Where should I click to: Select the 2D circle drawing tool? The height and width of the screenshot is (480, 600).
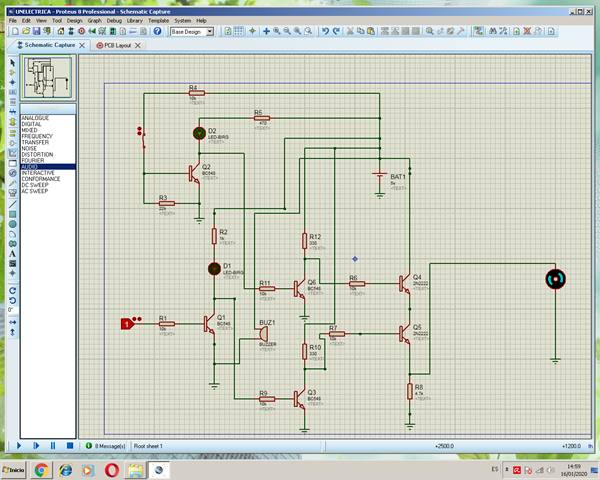click(x=12, y=223)
